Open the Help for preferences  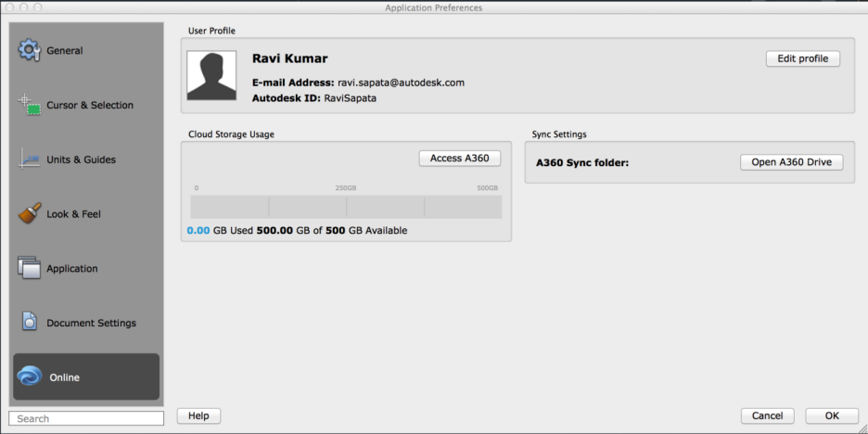[x=198, y=415]
